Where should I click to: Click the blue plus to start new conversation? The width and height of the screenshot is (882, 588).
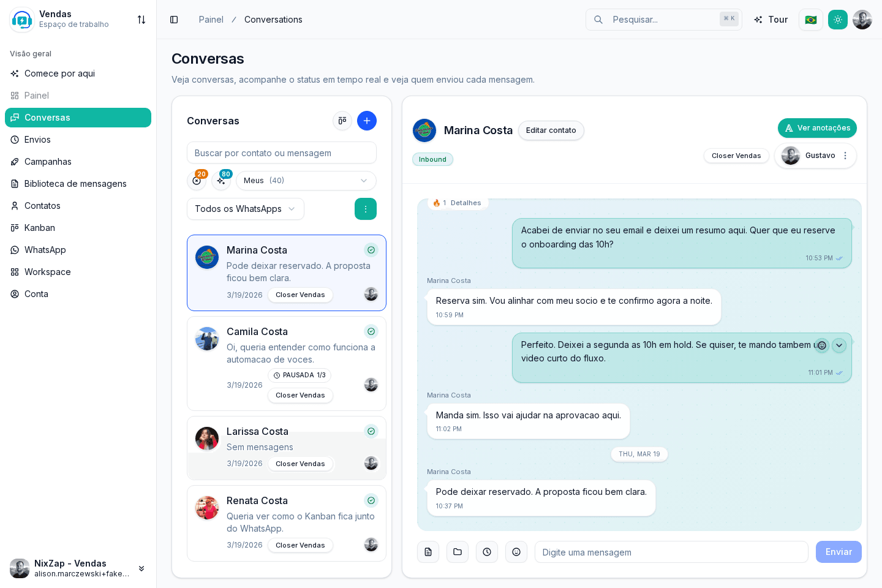(367, 121)
